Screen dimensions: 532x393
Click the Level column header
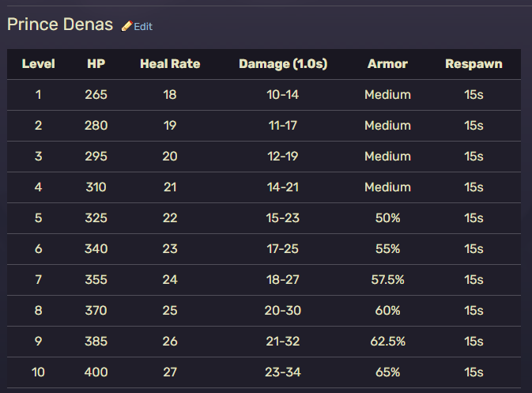pyautogui.click(x=38, y=64)
